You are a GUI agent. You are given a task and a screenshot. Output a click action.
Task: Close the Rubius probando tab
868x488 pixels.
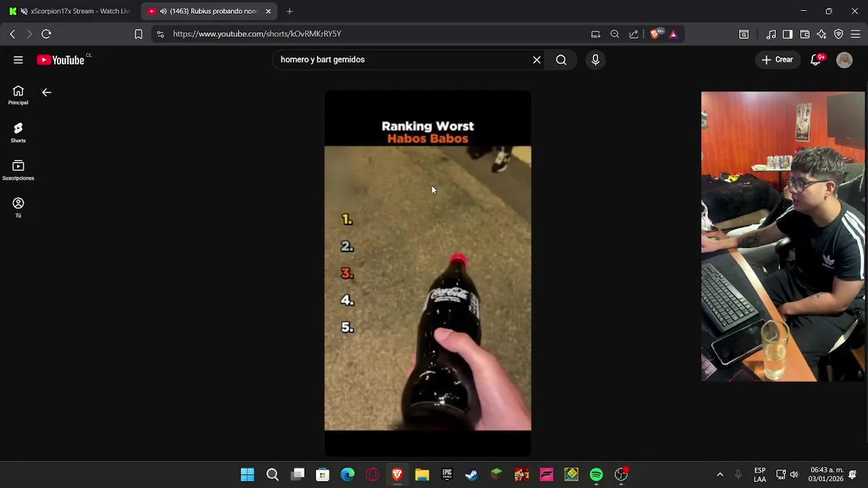click(x=269, y=12)
